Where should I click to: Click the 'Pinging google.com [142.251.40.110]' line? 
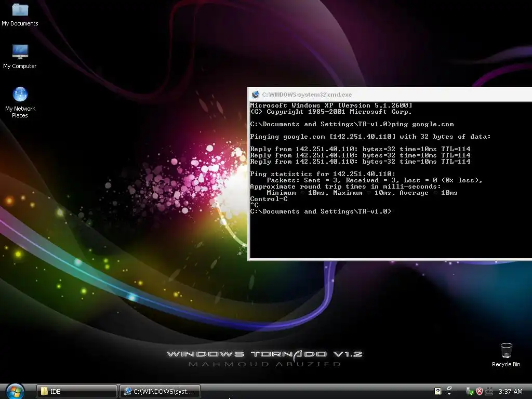point(370,137)
